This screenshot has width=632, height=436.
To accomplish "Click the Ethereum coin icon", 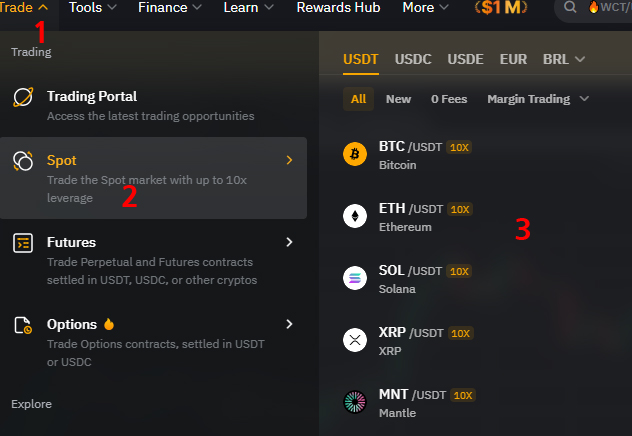I will [x=355, y=216].
